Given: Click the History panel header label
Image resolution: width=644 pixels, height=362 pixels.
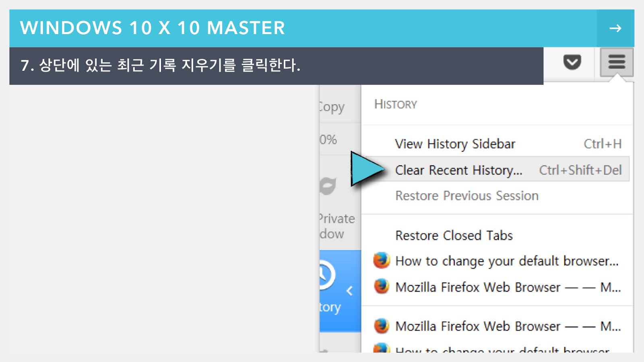Looking at the screenshot, I should tap(396, 104).
